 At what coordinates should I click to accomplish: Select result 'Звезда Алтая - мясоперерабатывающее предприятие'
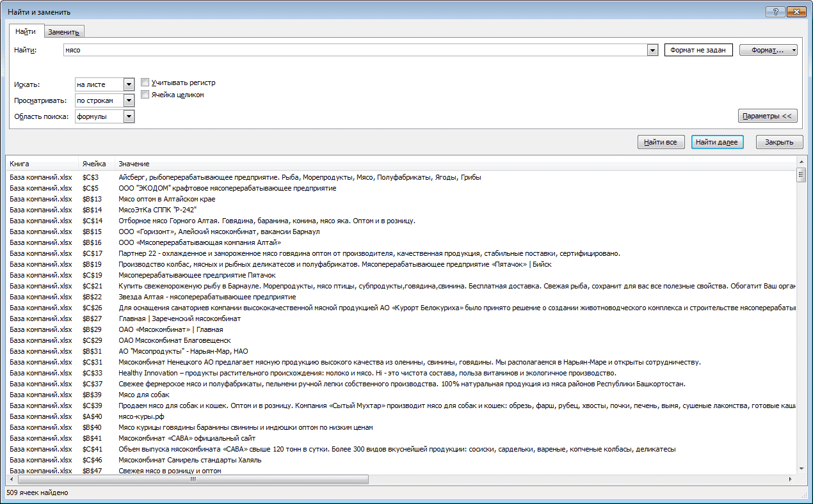pos(401,297)
